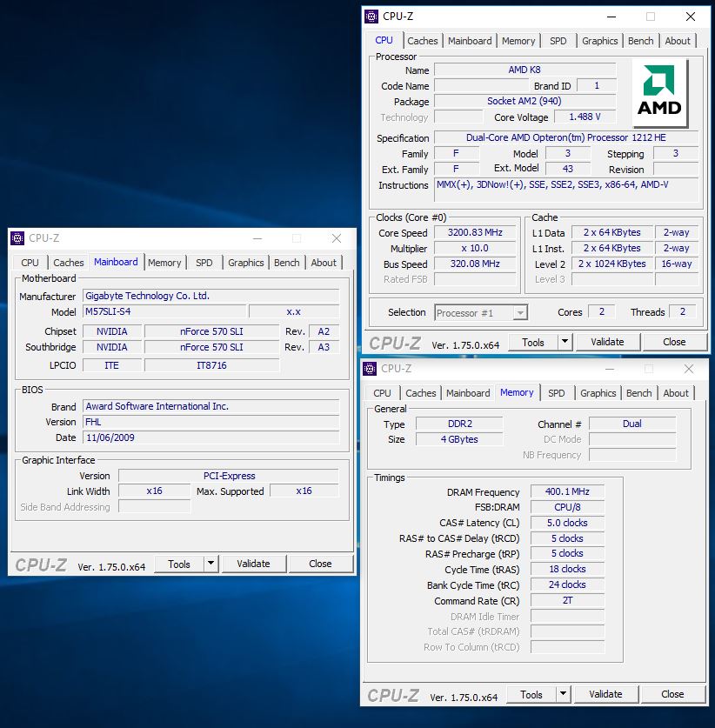Click the PCI-Express graphic interface version field
This screenshot has width=715, height=728.
click(x=229, y=476)
